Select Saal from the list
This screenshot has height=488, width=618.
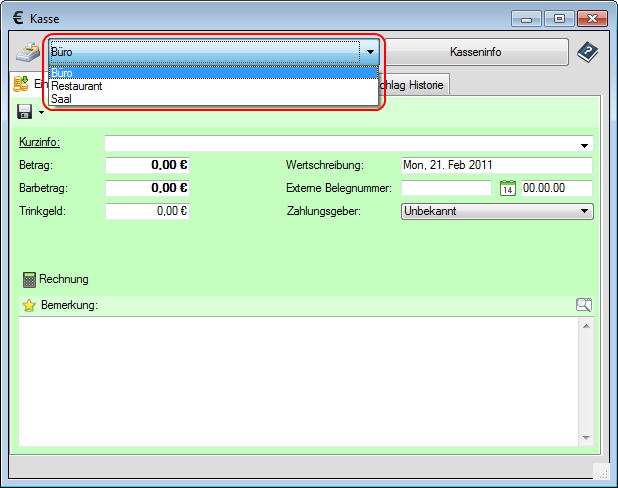click(62, 98)
